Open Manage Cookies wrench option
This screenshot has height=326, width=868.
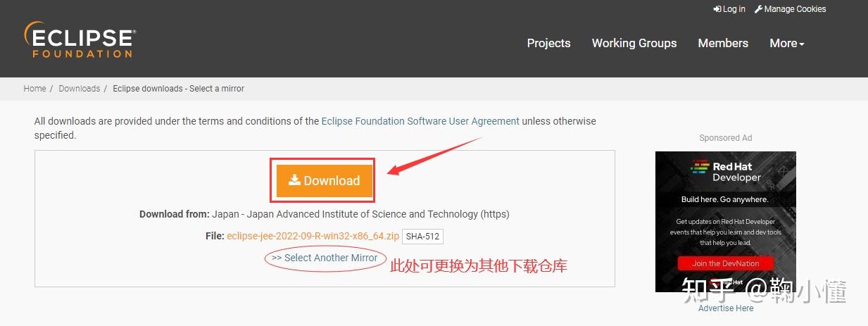pos(790,9)
